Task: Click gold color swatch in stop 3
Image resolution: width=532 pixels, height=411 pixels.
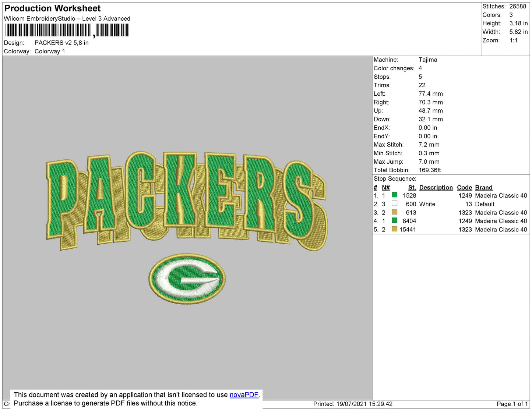Action: click(395, 212)
